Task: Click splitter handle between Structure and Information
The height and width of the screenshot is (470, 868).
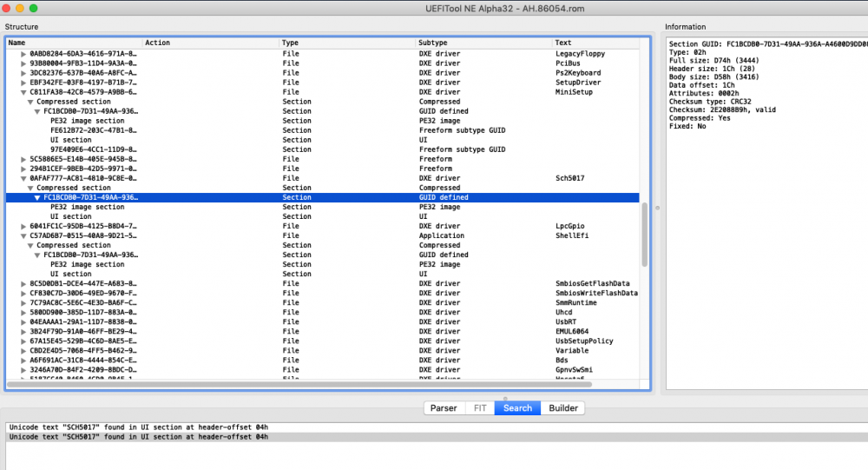Action: pyautogui.click(x=658, y=208)
